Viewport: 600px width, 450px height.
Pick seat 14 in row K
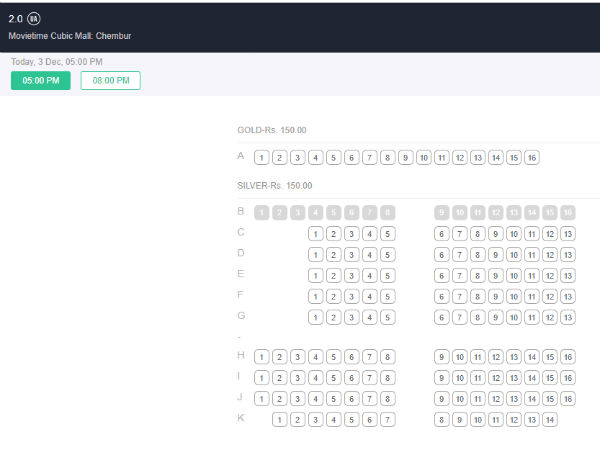(x=549, y=420)
